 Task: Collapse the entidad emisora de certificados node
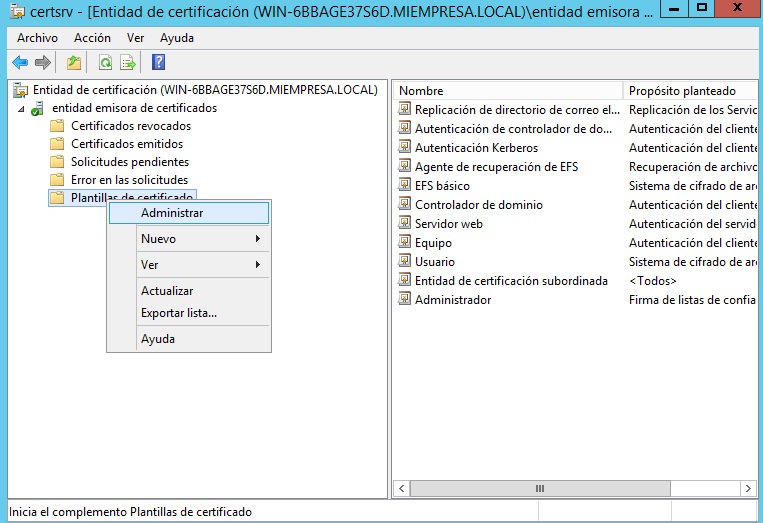(x=22, y=108)
